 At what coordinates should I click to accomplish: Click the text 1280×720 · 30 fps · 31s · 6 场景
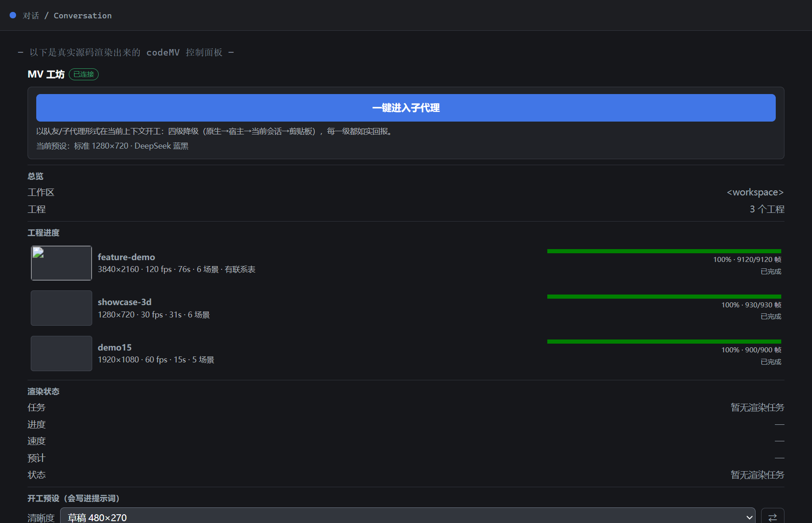tap(154, 315)
